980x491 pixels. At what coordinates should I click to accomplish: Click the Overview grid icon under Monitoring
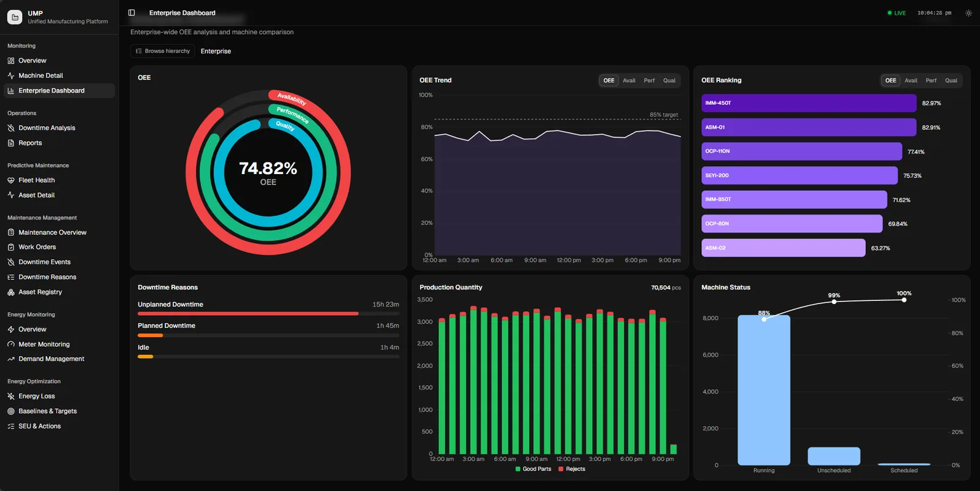(x=11, y=61)
